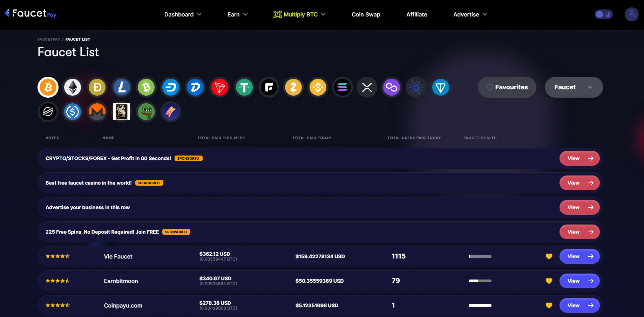Select the XRP coin icon
The image size is (644, 317).
coord(367,87)
